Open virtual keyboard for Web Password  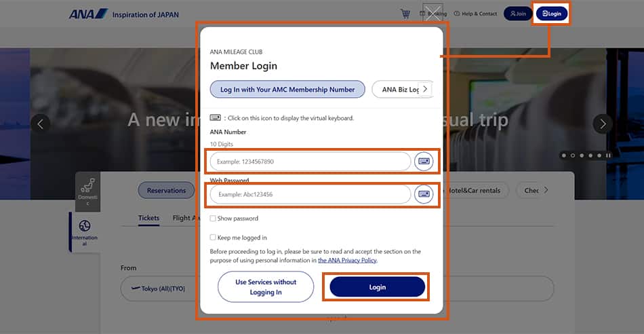424,194
